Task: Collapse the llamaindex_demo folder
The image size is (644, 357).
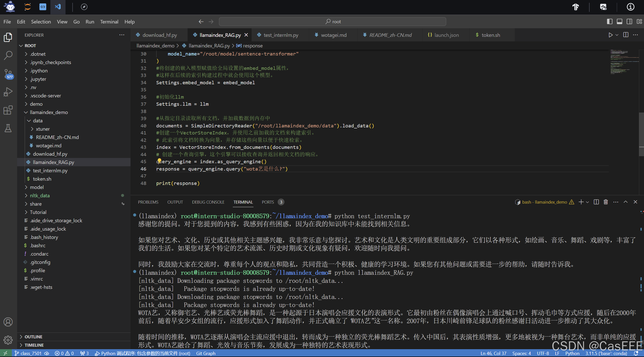Action: point(49,112)
